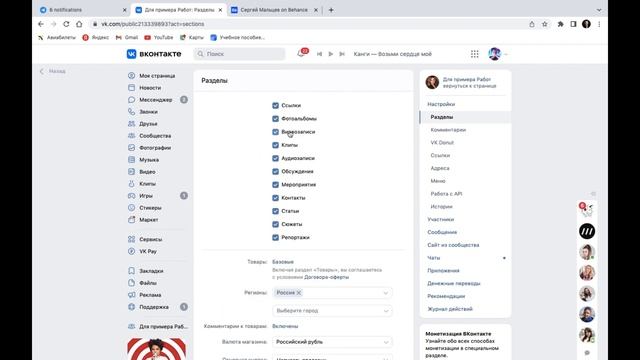
Task: Toggle the Сюжеты section checkbox
Action: point(276,224)
